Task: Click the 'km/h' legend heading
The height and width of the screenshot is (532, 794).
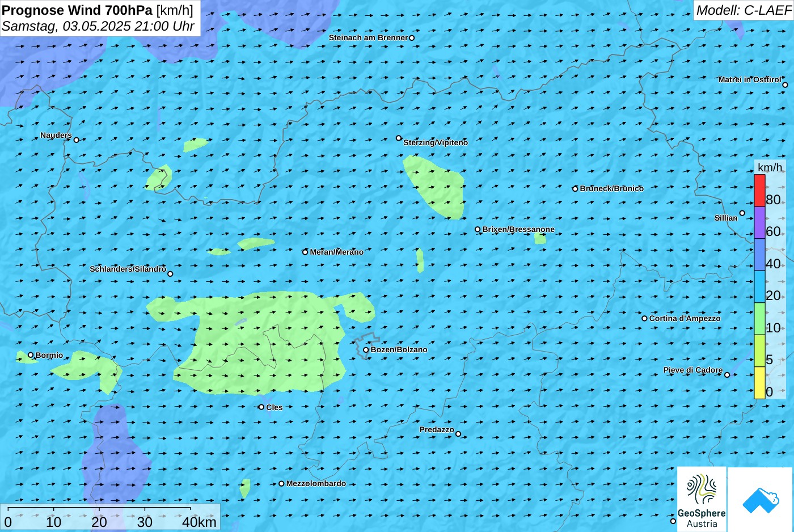Action: (770, 167)
